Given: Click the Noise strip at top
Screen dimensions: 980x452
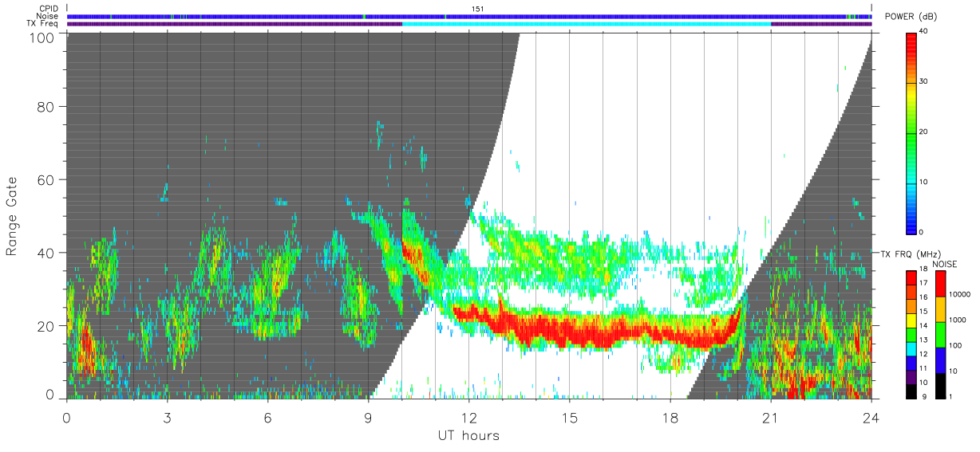Looking at the screenshot, I should [x=469, y=16].
